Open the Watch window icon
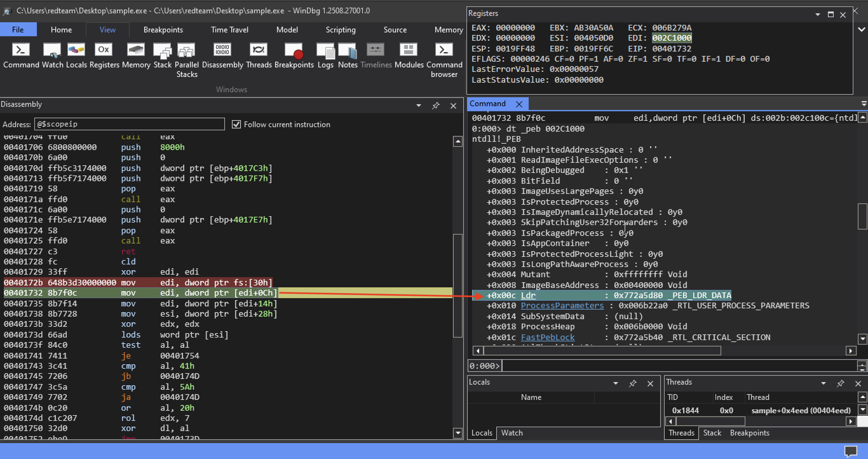This screenshot has width=868, height=459. [52, 55]
